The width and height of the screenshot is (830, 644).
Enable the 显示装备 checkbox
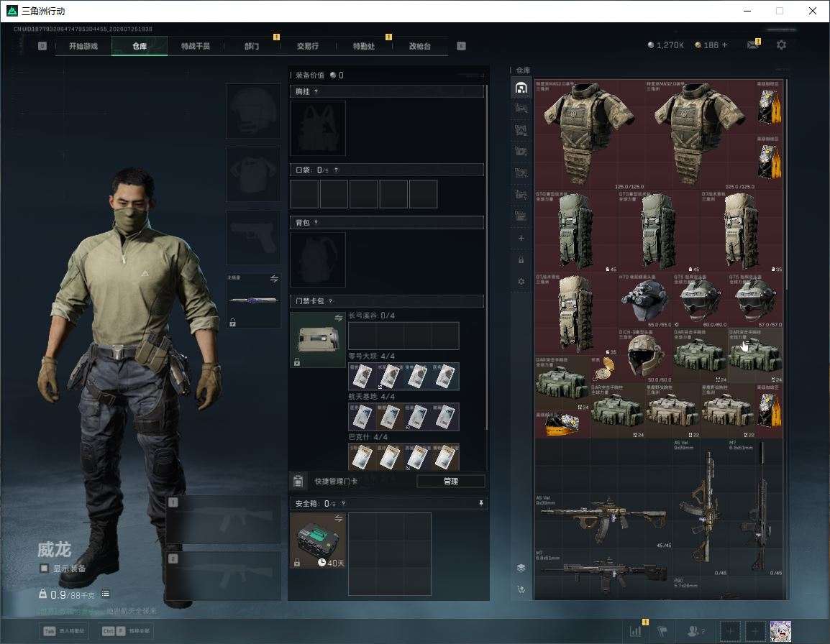click(x=45, y=569)
